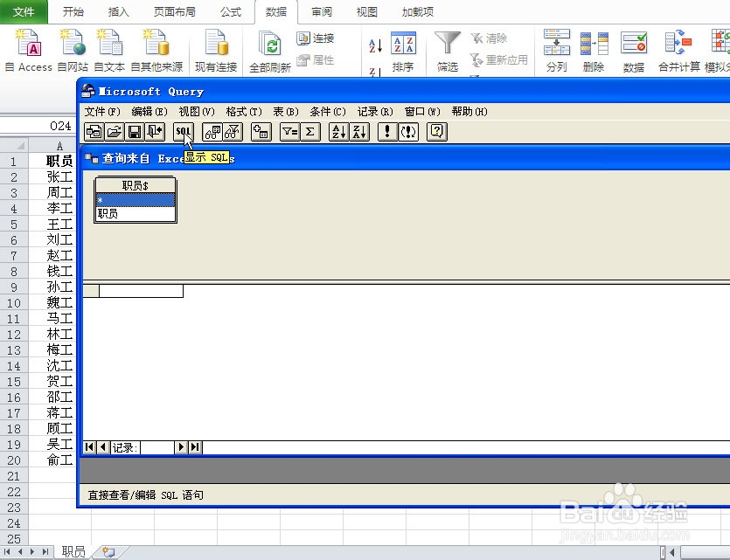Click Cycle Through Totals sigma icon
This screenshot has width=730, height=560.
pyautogui.click(x=310, y=132)
